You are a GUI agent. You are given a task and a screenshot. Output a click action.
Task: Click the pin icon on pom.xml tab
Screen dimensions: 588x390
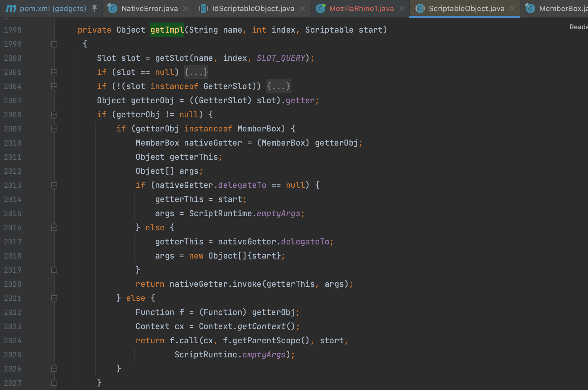point(95,8)
